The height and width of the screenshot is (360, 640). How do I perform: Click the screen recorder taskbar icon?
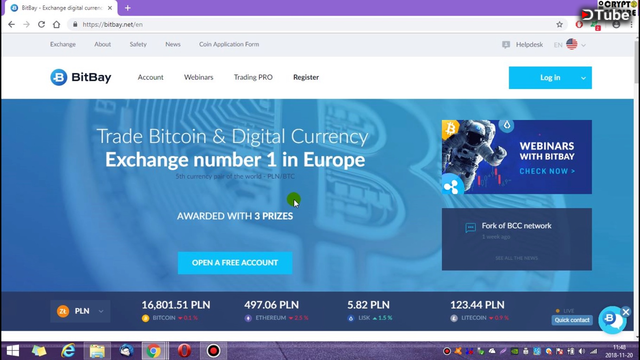pos(213,351)
